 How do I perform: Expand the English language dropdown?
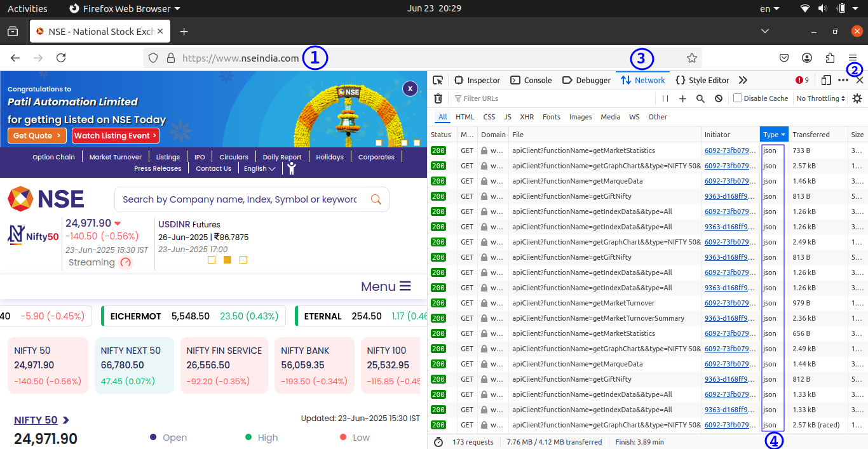tap(259, 168)
